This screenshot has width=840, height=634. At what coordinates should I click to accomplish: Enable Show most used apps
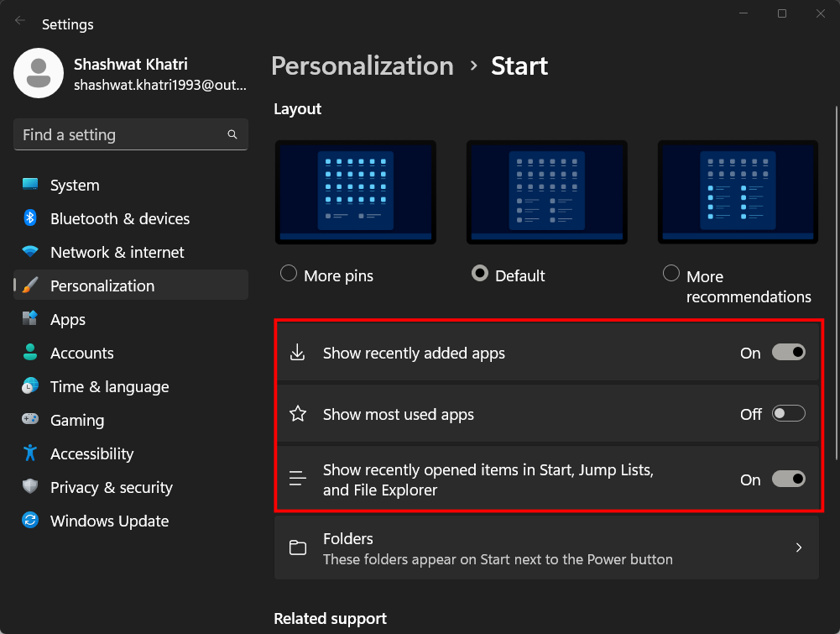tap(787, 412)
